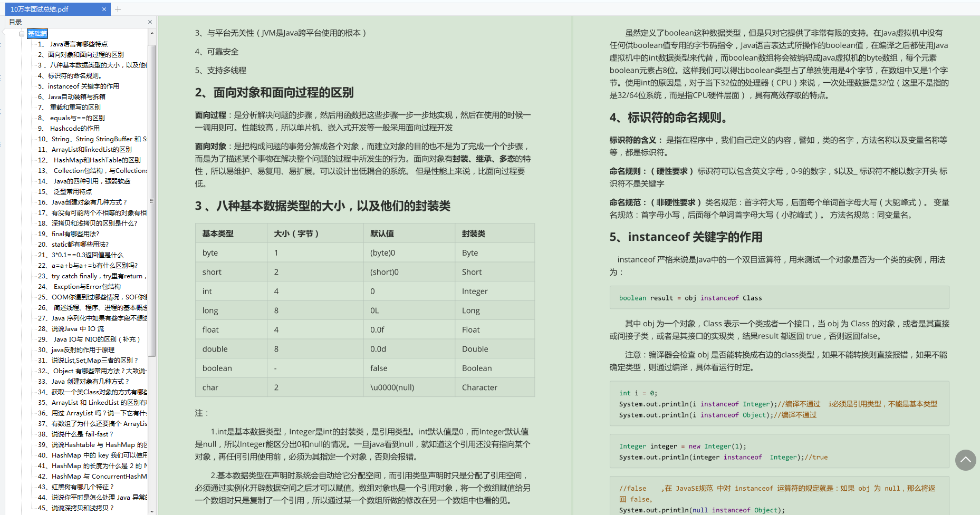The image size is (980, 515).
Task: Open outline item 9、Hashcode的作用
Action: 69,129
